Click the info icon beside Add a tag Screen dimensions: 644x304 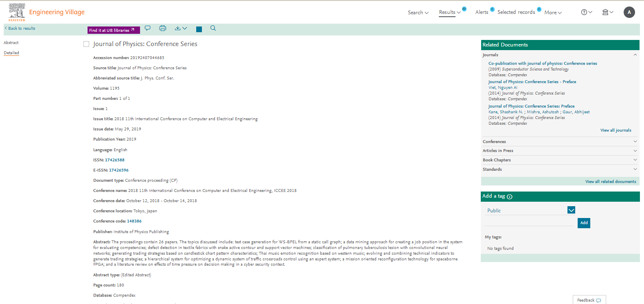point(510,197)
